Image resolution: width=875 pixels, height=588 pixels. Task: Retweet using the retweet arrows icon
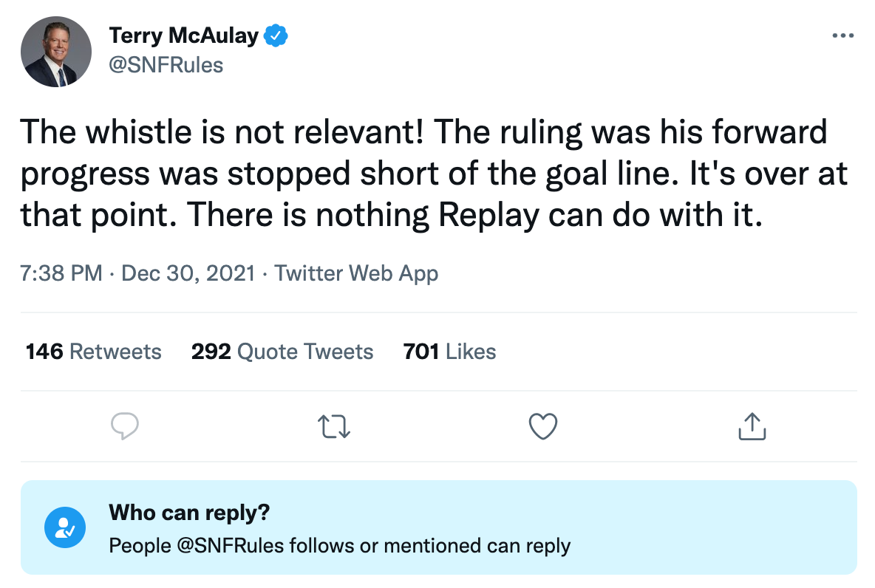[333, 426]
